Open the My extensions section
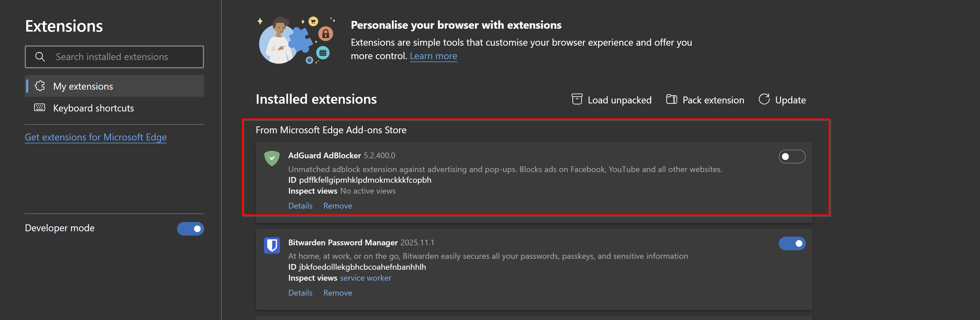The height and width of the screenshot is (320, 980). click(114, 86)
